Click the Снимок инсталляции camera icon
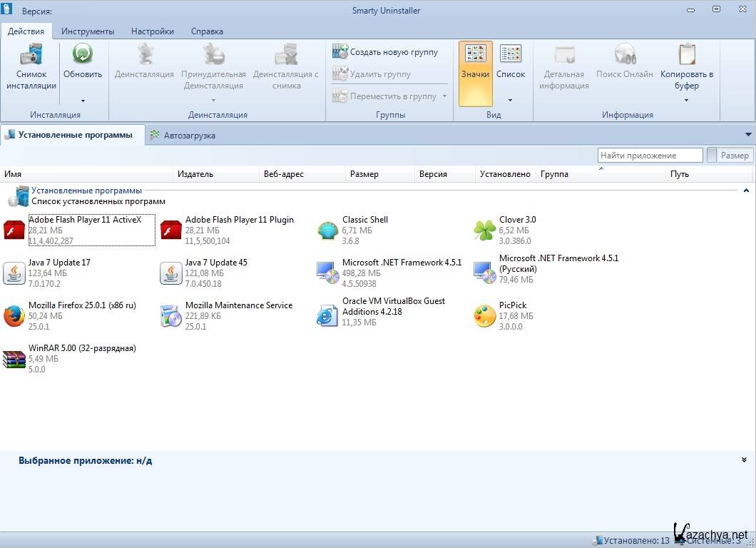 click(x=31, y=54)
